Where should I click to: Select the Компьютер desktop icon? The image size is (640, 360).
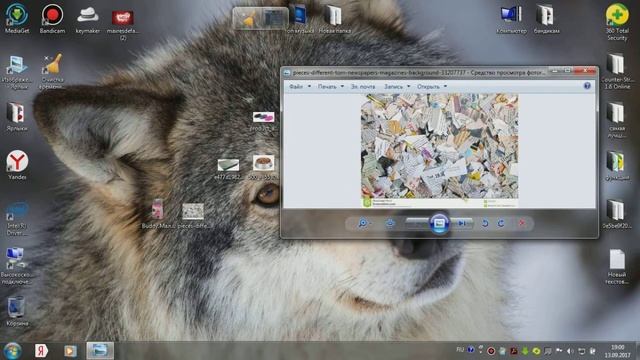coord(511,19)
